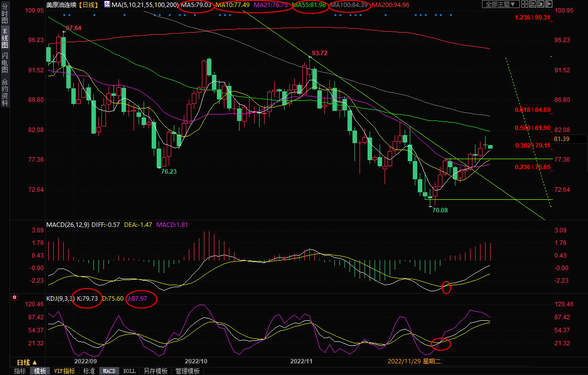Click the 另存模板 button

coord(155,371)
